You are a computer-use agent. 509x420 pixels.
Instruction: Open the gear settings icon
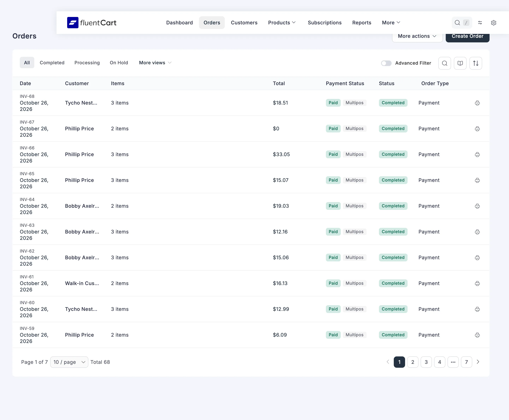point(493,22)
